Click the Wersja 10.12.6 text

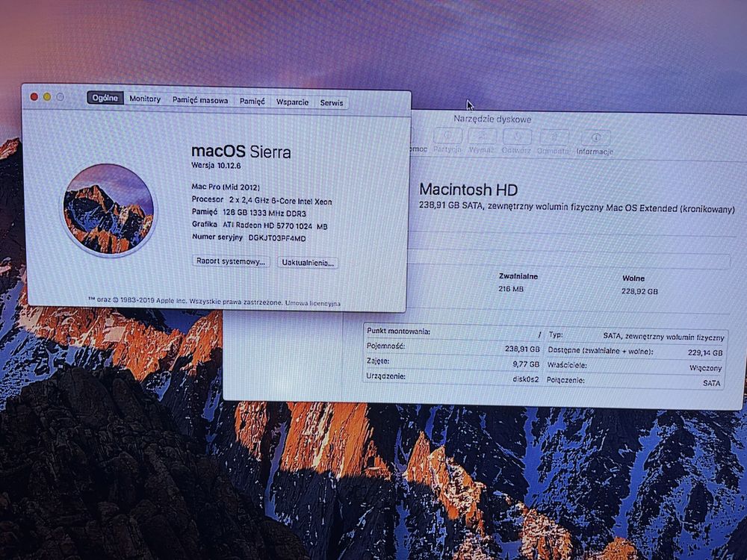pyautogui.click(x=216, y=166)
